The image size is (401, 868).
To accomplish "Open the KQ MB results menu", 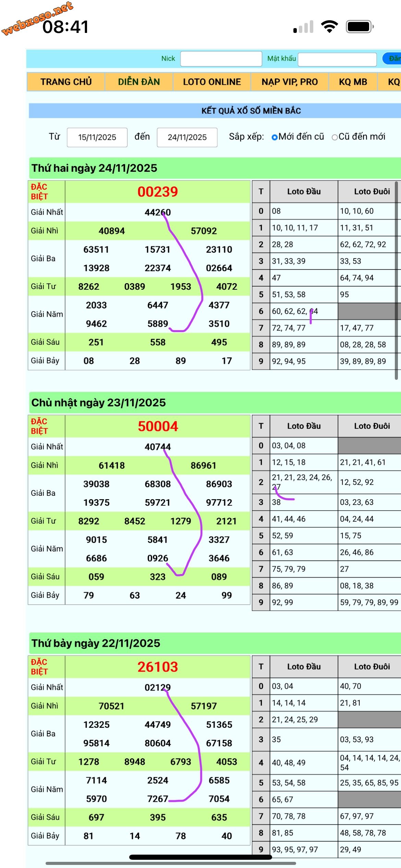I will [353, 82].
